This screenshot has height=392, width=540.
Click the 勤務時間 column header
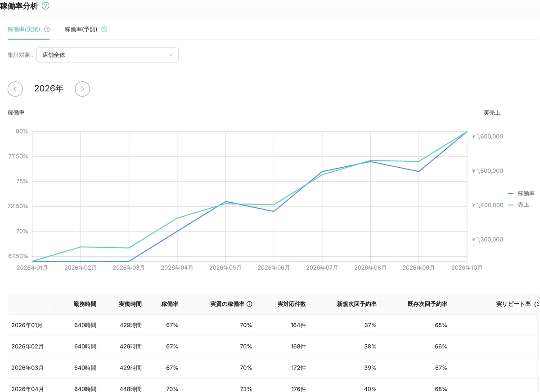click(x=85, y=304)
